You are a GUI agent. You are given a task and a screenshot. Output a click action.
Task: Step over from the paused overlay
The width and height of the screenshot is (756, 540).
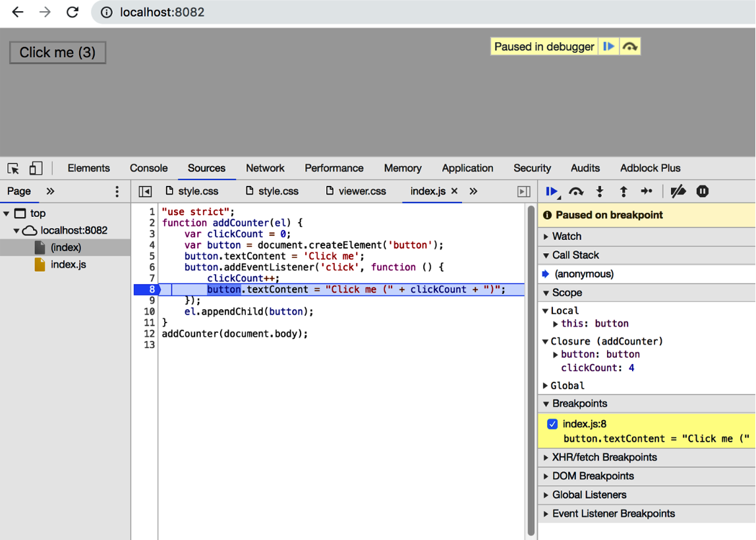(x=629, y=46)
